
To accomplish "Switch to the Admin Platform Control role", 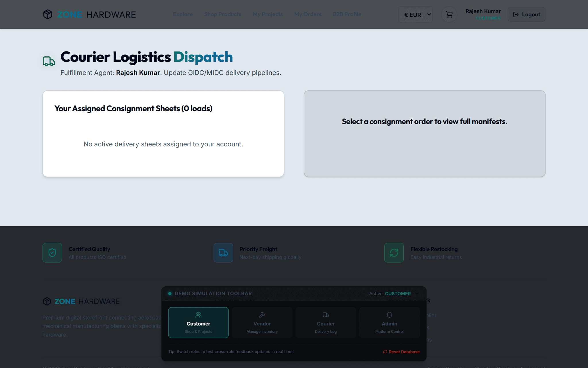I will [389, 323].
